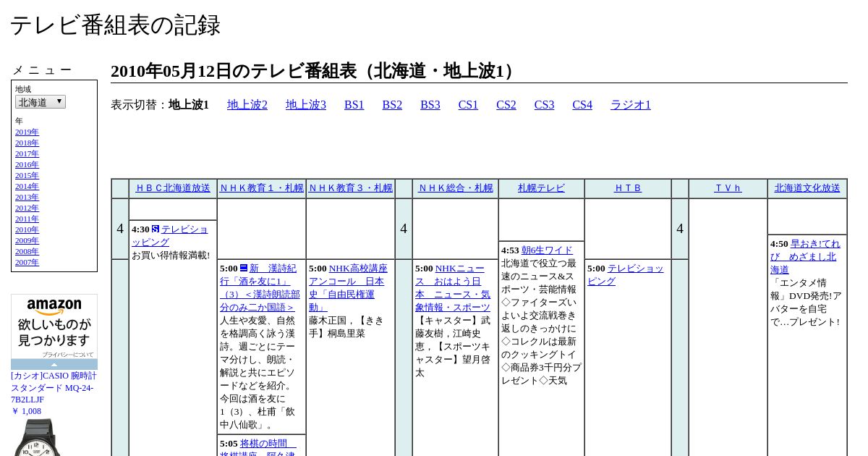Open the ＨＴＢ channel header
This screenshot has width=868, height=456.
628,188
